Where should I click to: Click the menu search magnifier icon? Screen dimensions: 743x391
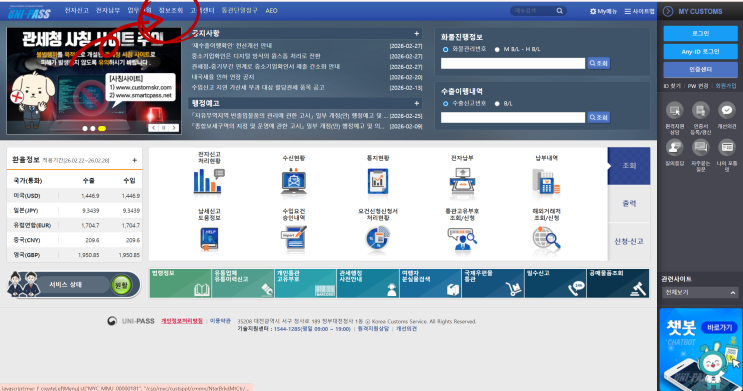[560, 10]
